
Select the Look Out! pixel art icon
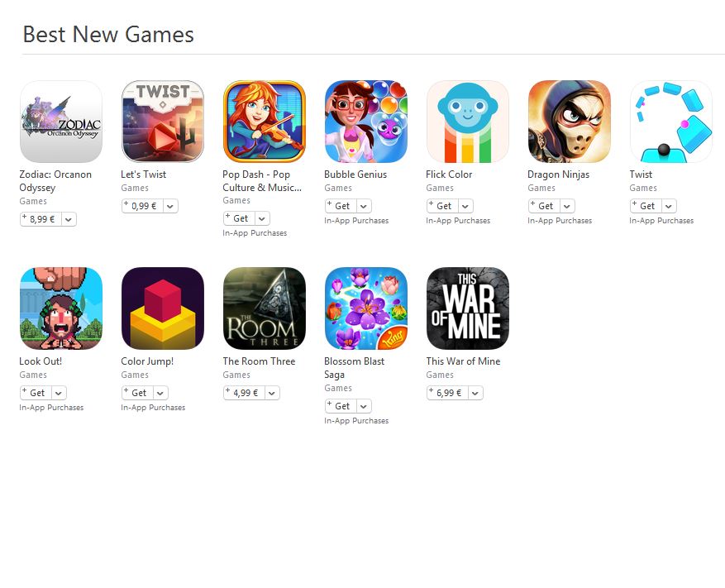coord(61,308)
